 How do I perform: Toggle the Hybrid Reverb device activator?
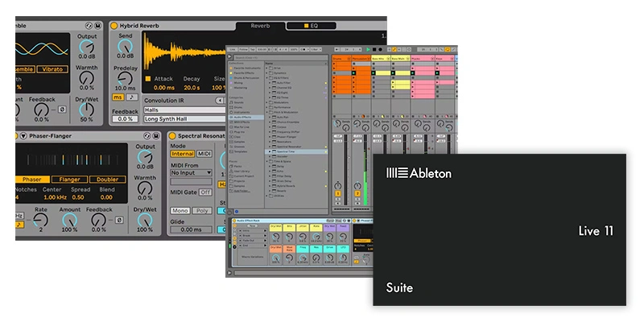click(x=114, y=26)
